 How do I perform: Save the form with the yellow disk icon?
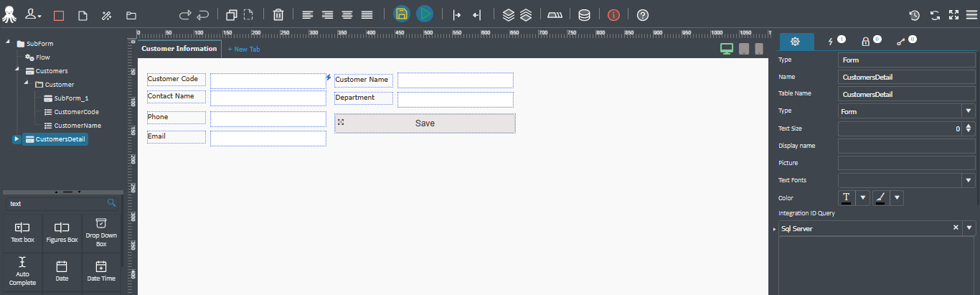click(402, 14)
